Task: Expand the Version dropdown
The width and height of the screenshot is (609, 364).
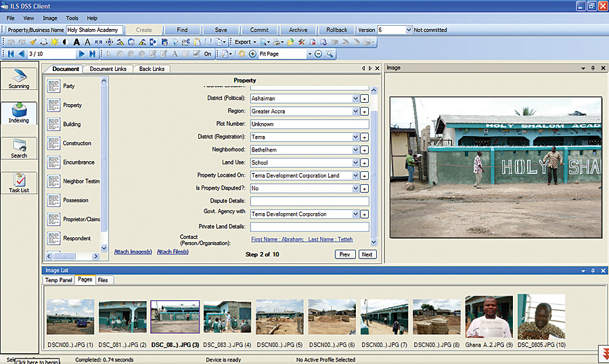Action: pyautogui.click(x=408, y=30)
